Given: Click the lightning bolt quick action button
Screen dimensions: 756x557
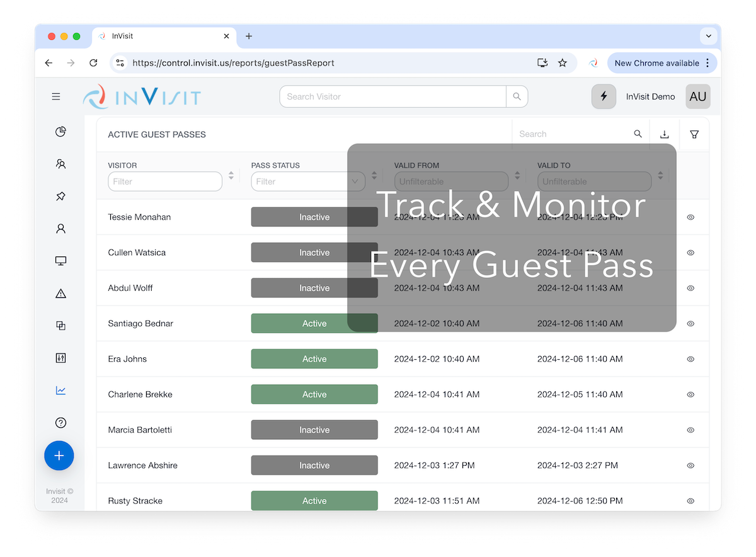Looking at the screenshot, I should tap(604, 96).
